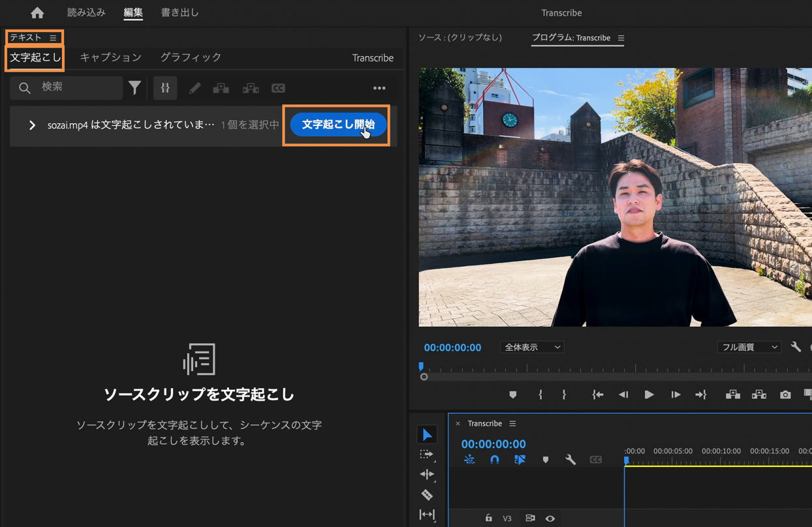Toggle the V3 track lock
The height and width of the screenshot is (527, 812).
488,519
